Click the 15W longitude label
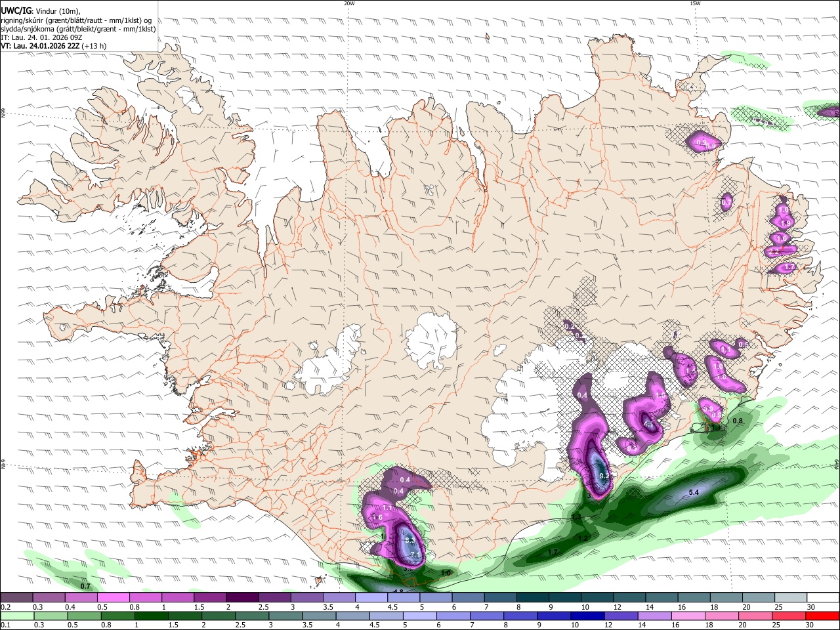Screen dimensions: 840x630 pyautogui.click(x=695, y=3)
